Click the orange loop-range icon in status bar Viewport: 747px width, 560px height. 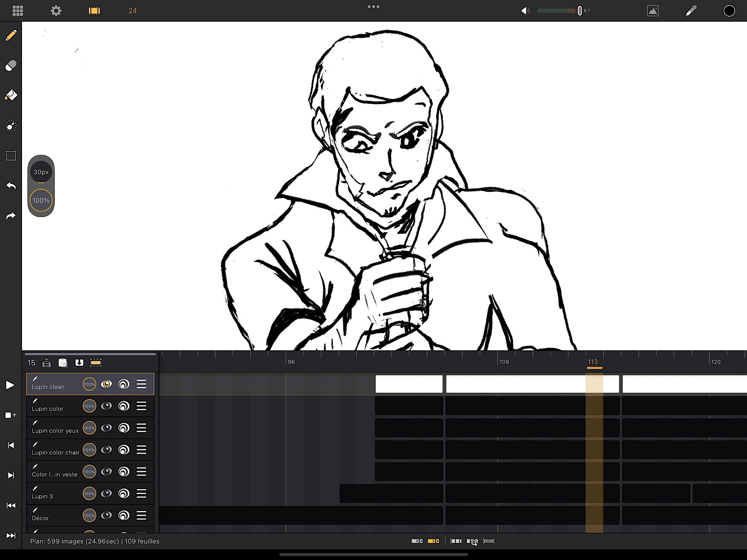coord(434,541)
